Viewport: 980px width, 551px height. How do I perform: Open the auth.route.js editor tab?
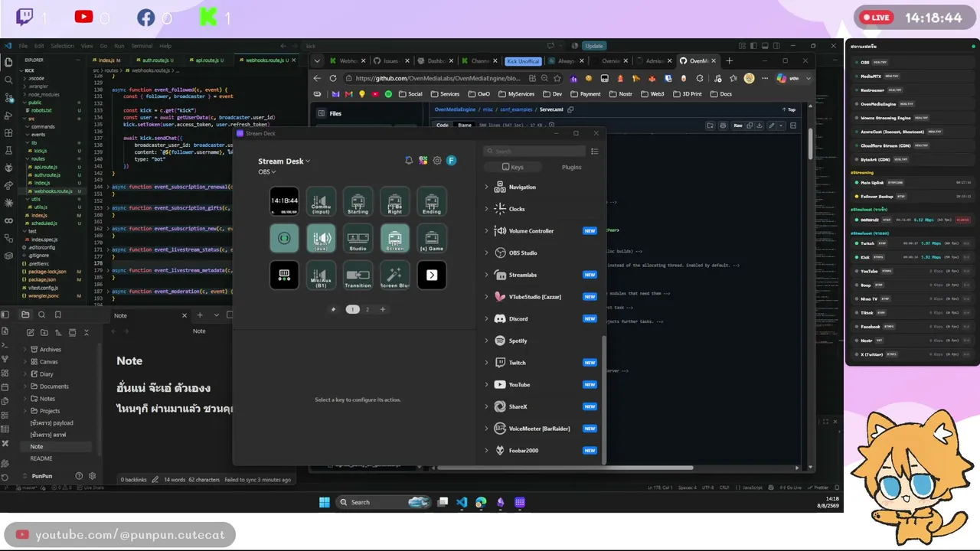[x=156, y=60]
